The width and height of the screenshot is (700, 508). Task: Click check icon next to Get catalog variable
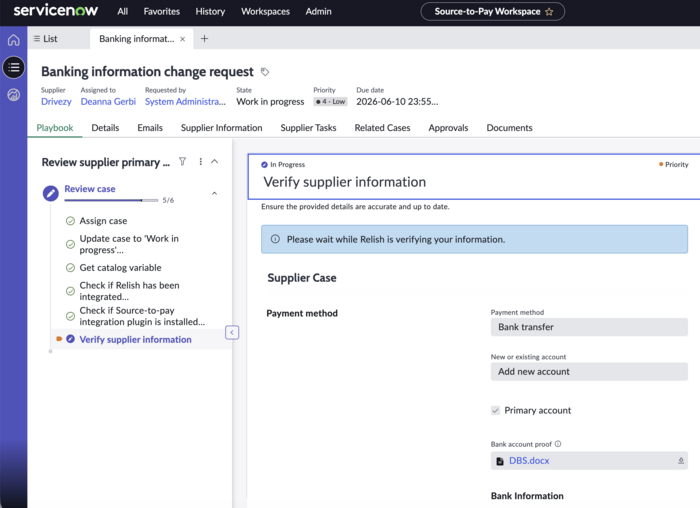point(70,268)
